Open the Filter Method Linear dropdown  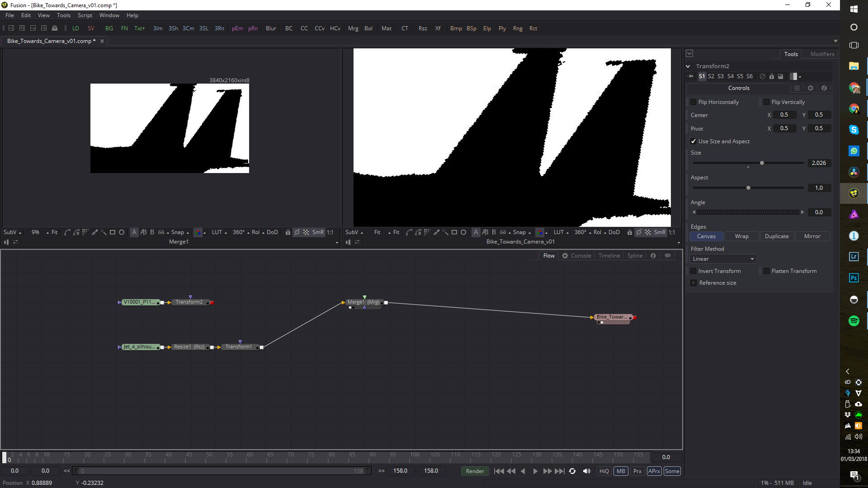pyautogui.click(x=723, y=259)
